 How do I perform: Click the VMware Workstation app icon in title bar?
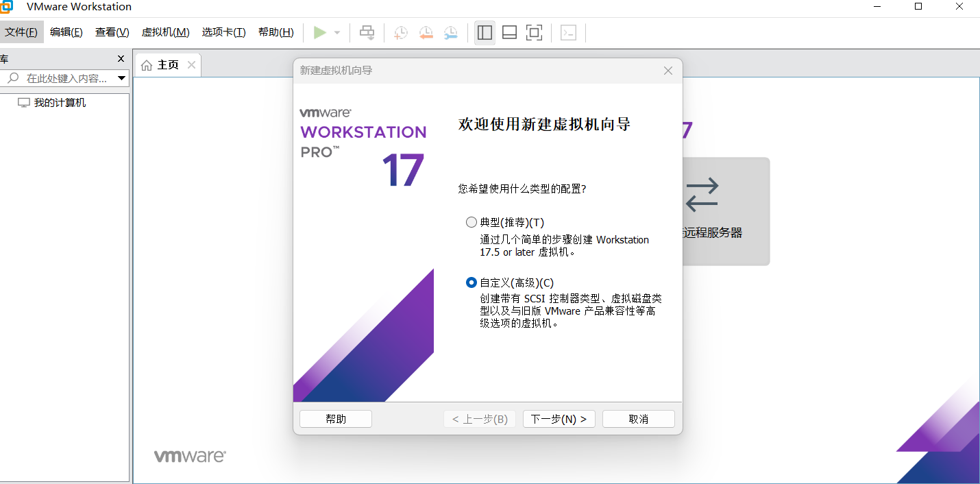[x=8, y=7]
